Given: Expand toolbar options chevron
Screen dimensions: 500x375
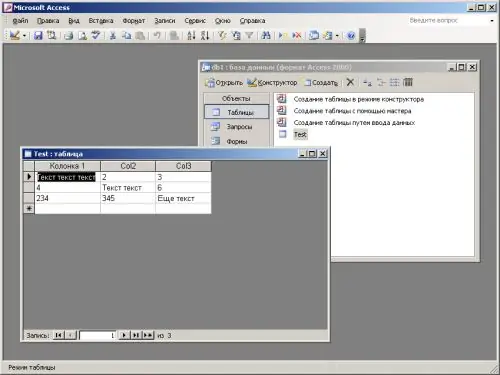Looking at the screenshot, I should [x=363, y=36].
